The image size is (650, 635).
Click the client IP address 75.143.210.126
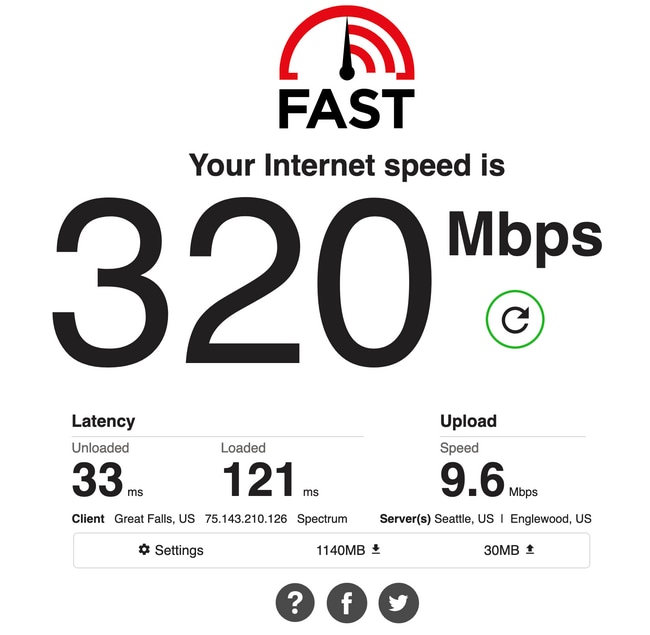tap(246, 519)
